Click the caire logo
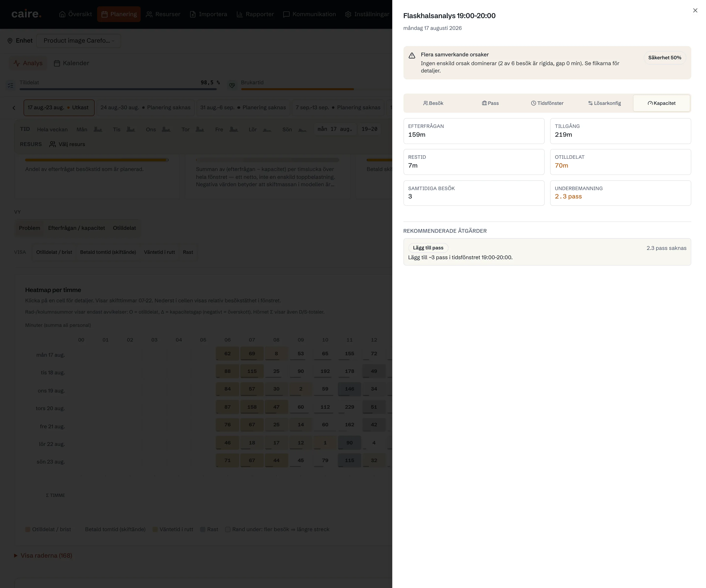706x588 pixels. pyautogui.click(x=26, y=14)
